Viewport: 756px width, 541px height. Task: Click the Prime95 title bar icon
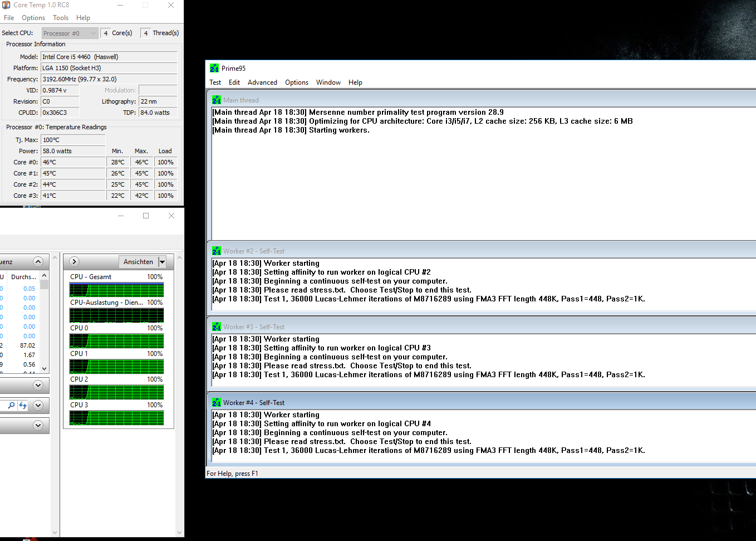point(214,68)
